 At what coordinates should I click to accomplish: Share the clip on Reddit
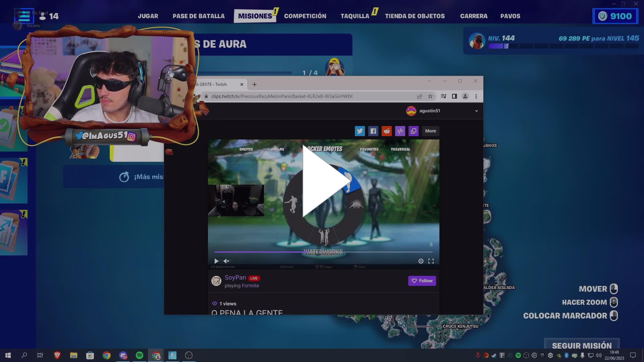(386, 131)
